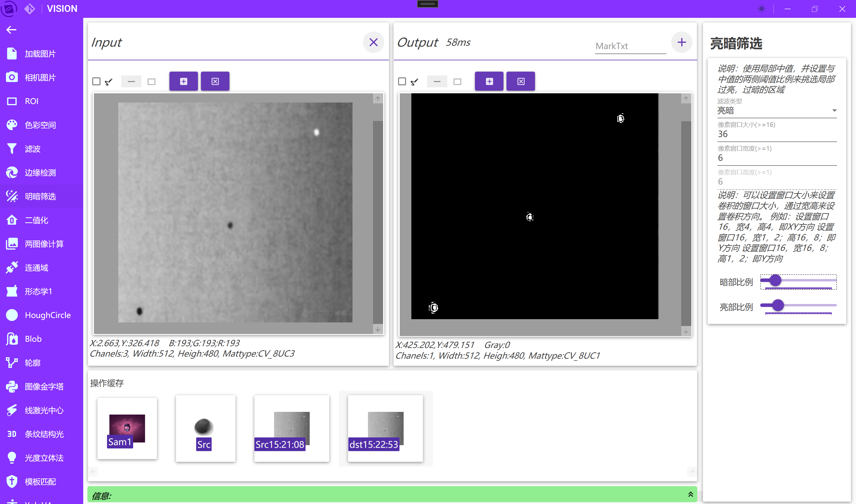Select HoughCircle in the sidebar
This screenshot has width=856, height=504.
[x=48, y=315]
